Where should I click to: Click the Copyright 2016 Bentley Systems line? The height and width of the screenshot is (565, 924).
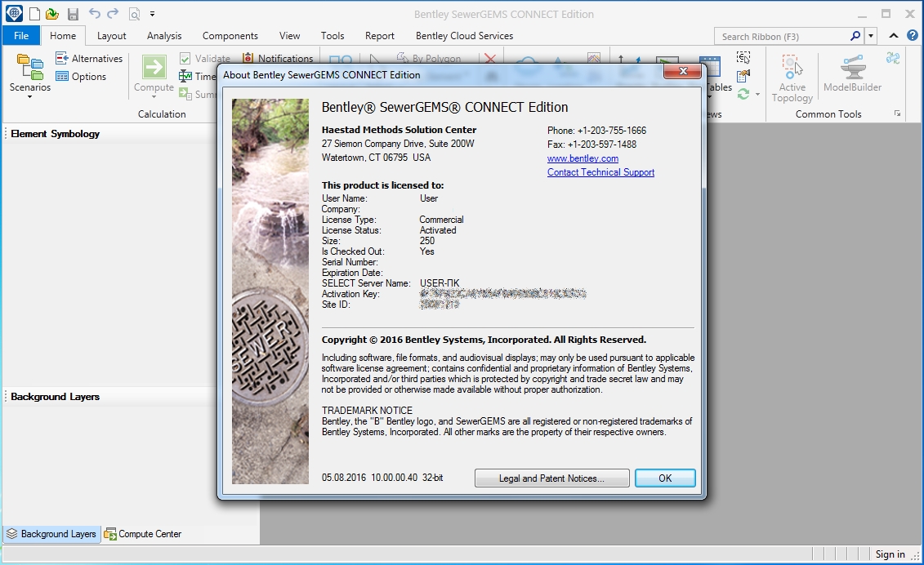484,340
